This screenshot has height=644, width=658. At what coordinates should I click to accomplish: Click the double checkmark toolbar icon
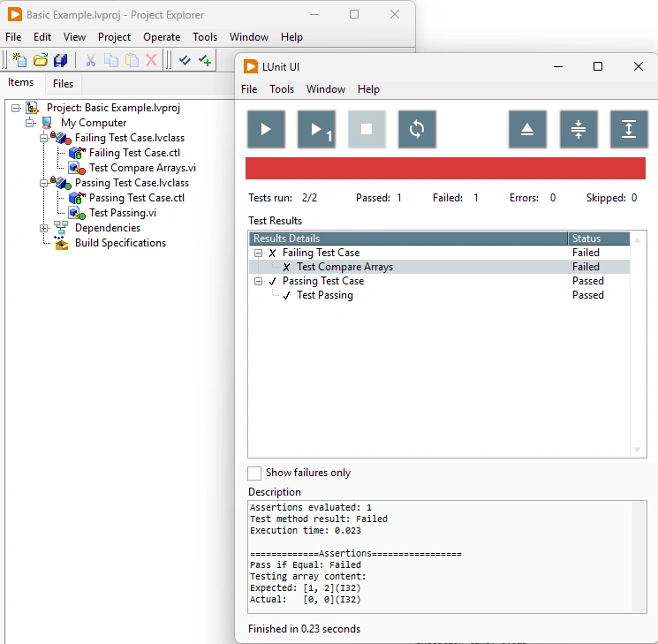tap(185, 60)
